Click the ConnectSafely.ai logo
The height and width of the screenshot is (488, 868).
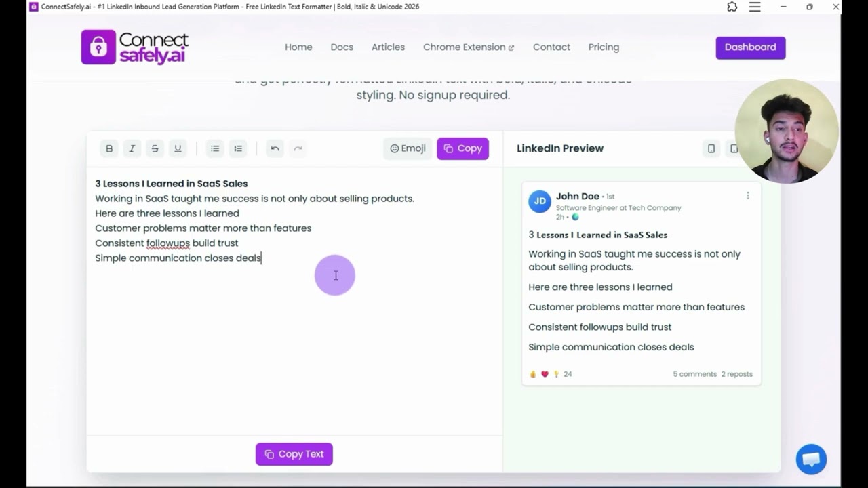135,47
